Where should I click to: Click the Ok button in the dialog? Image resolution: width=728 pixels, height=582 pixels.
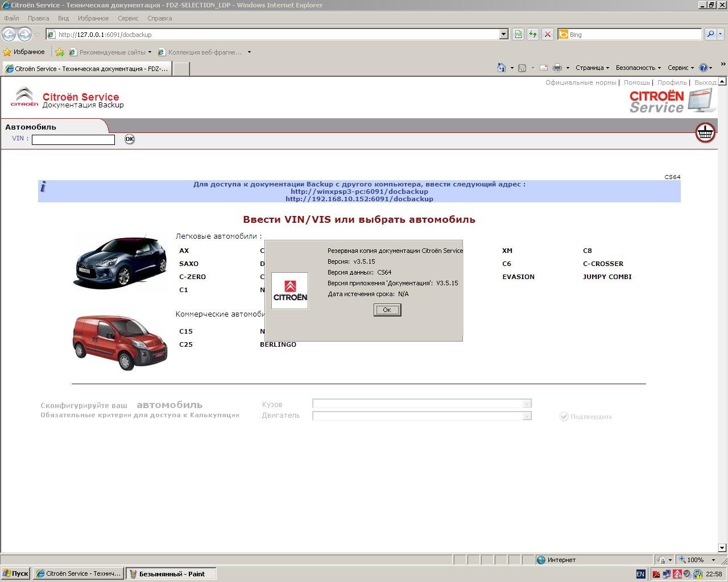pos(387,310)
